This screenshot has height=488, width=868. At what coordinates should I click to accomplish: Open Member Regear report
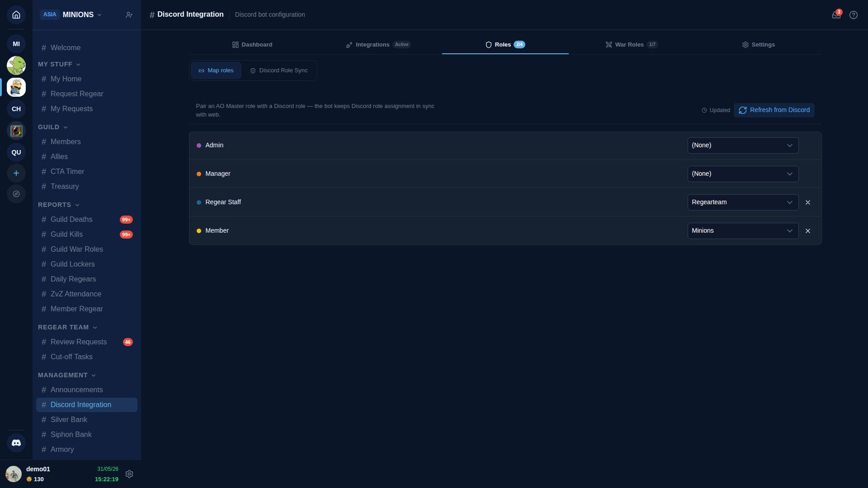click(87, 309)
